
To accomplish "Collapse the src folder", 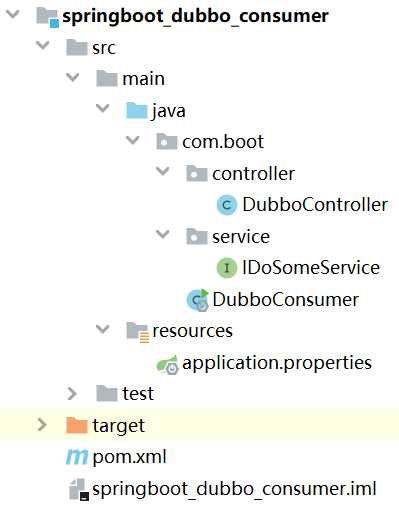I will click(x=43, y=45).
